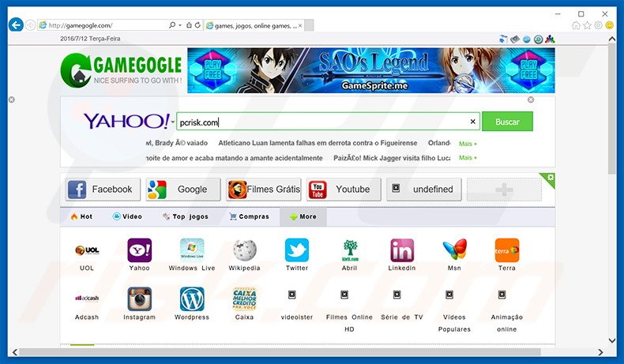Open browser tools gear icon

tap(598, 25)
